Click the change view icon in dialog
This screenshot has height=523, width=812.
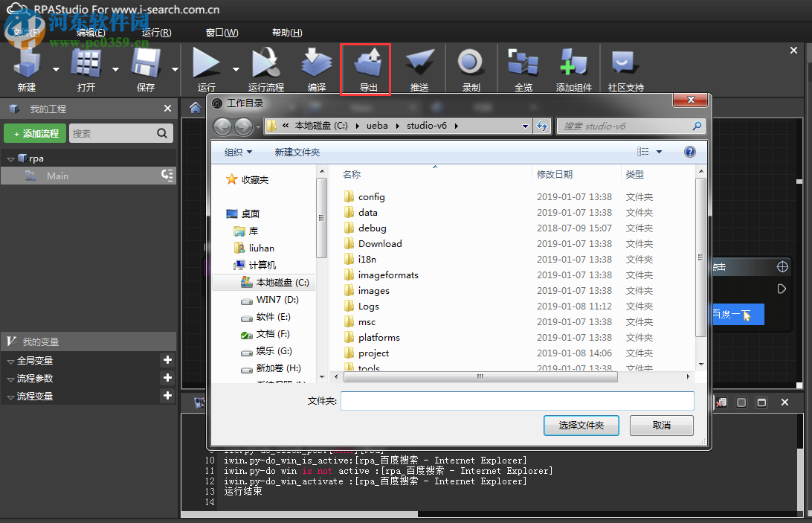point(642,151)
